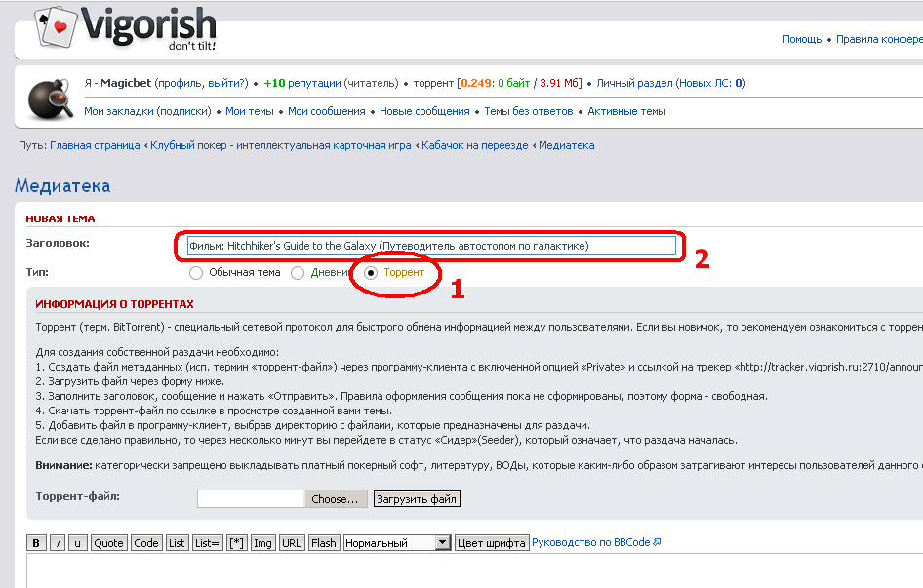Open the Цвет шрифта font color picker
Viewport: 923px width, 588px height.
(492, 543)
